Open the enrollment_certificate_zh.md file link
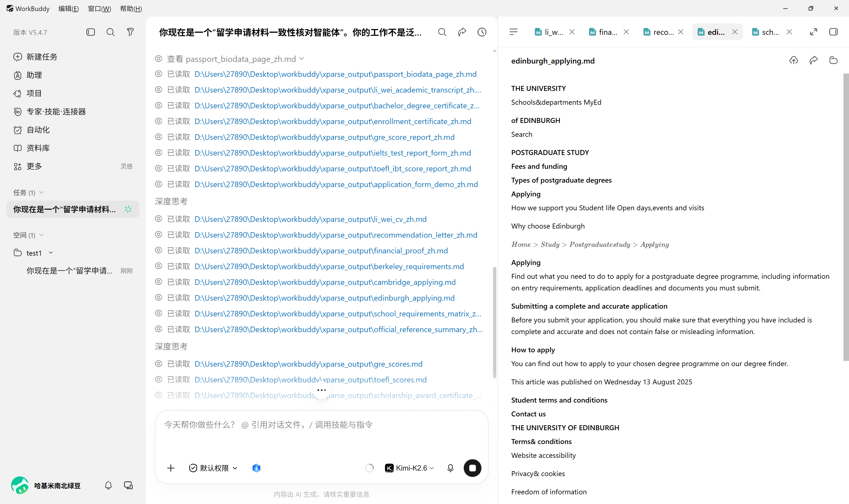The image size is (849, 504). [333, 121]
